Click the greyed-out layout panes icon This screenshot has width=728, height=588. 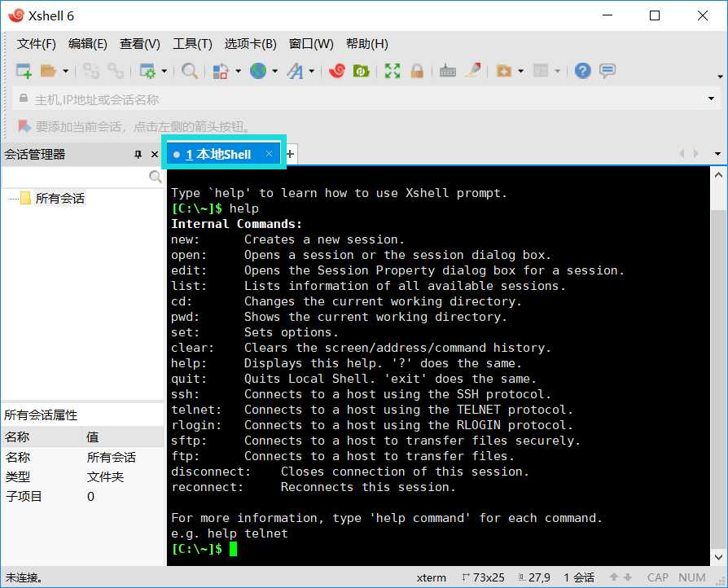(x=541, y=71)
